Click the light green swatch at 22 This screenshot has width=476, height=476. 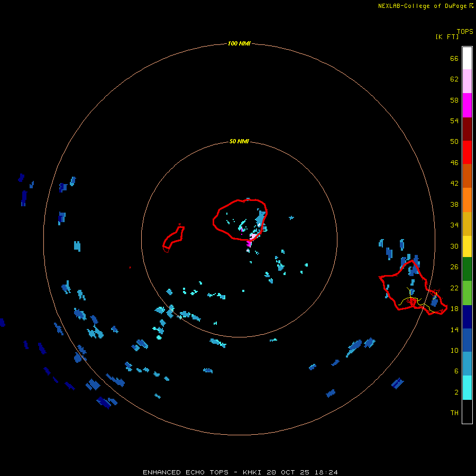(x=467, y=293)
